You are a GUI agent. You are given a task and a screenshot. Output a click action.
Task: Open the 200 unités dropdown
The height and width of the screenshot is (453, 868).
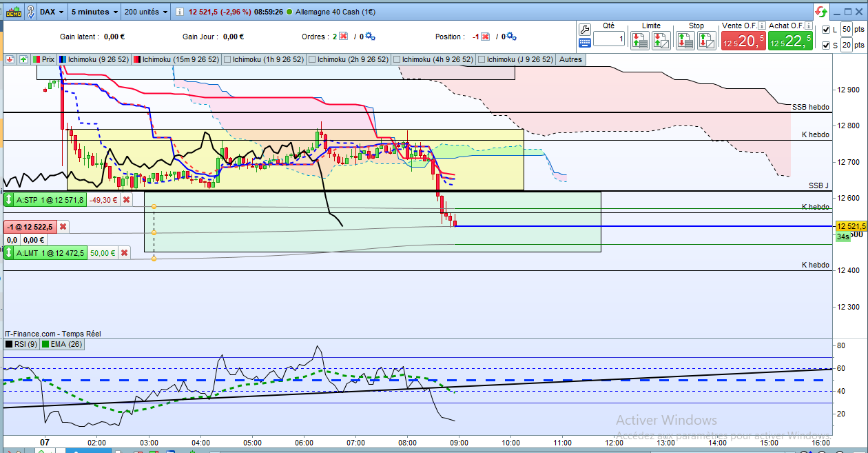tap(145, 12)
